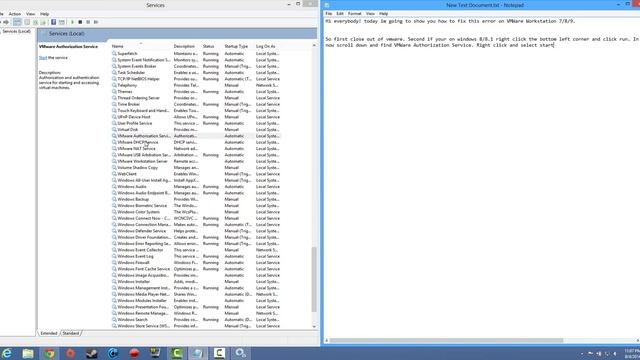
Task: Open the blue Help icon in Services toolbar
Action: (x=53, y=22)
